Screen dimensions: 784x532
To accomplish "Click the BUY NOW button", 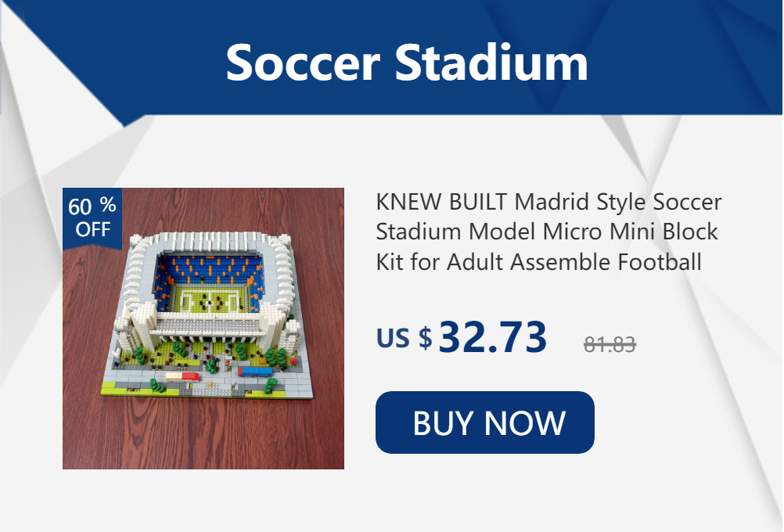I will [484, 422].
